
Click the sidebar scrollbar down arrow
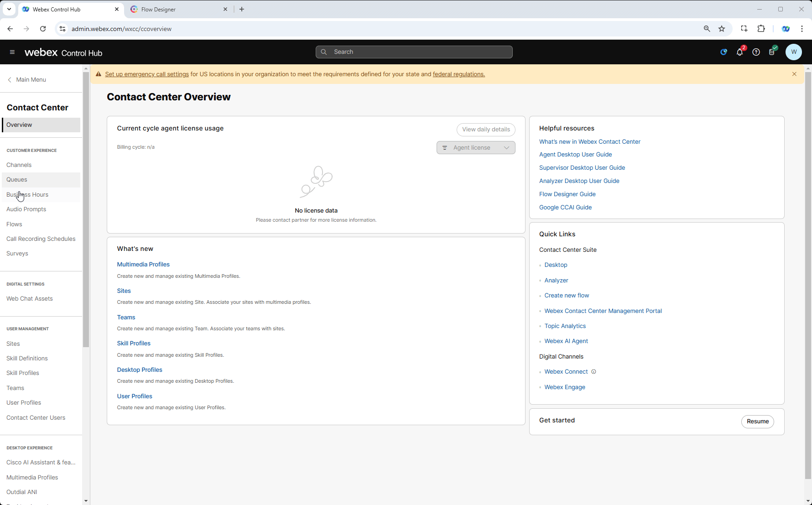tap(86, 501)
